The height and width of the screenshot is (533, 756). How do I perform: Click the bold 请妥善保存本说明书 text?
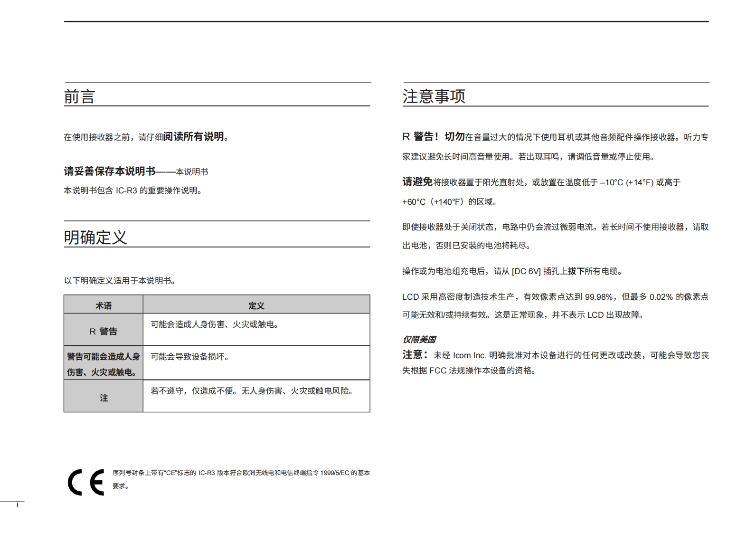pyautogui.click(x=110, y=171)
